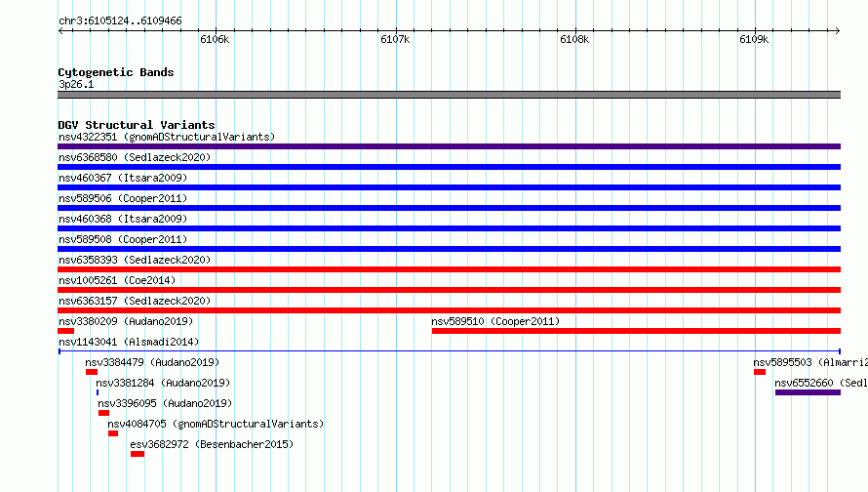The width and height of the screenshot is (868, 492).
Task: Open nsv6358393 (Sedlazeck2020) label
Action: coord(135,260)
